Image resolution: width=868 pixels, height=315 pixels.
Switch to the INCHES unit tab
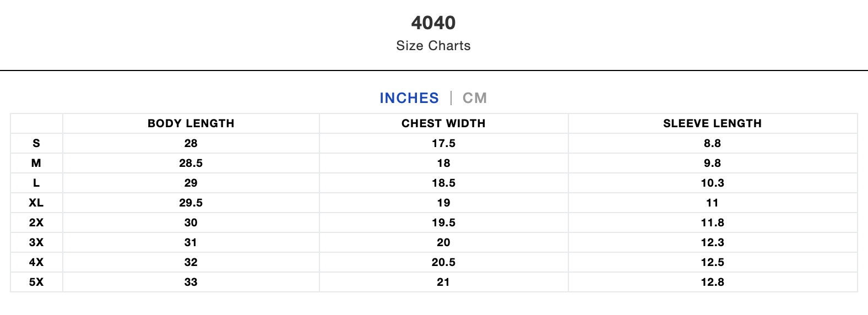[409, 98]
